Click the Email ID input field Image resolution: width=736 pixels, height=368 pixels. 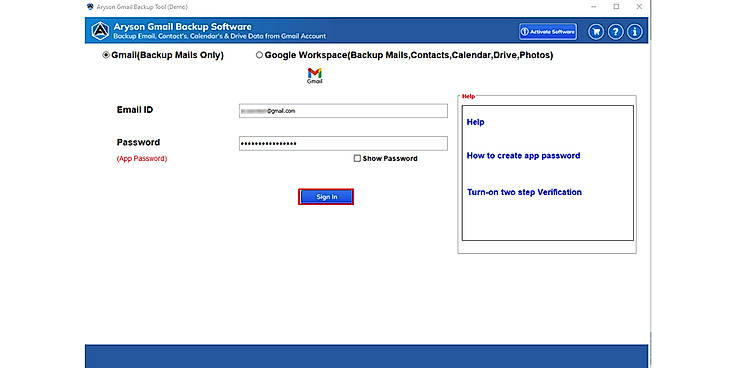click(343, 111)
